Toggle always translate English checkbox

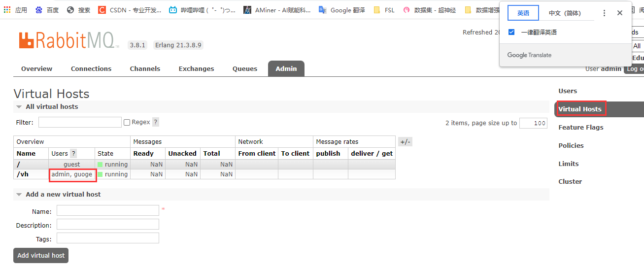pyautogui.click(x=511, y=32)
